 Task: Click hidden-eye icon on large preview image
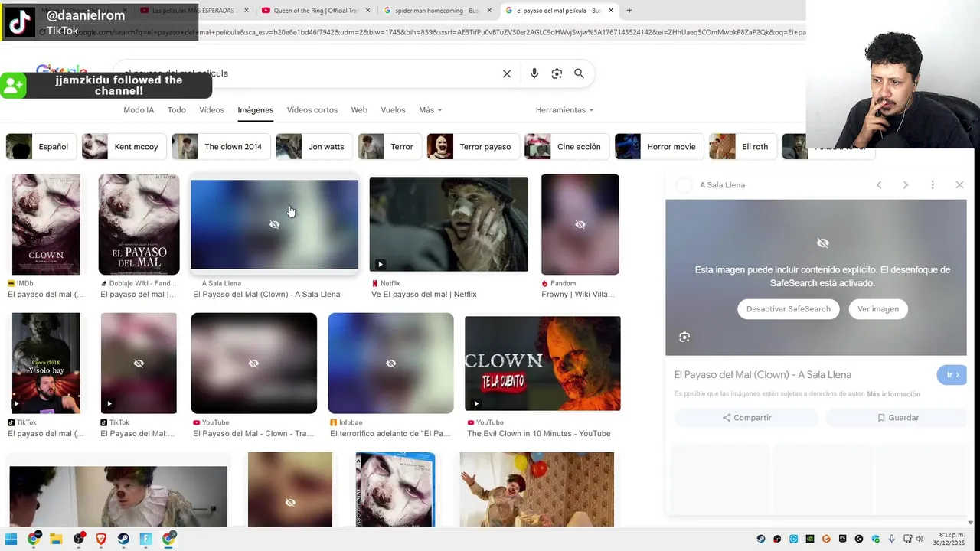[x=823, y=243]
